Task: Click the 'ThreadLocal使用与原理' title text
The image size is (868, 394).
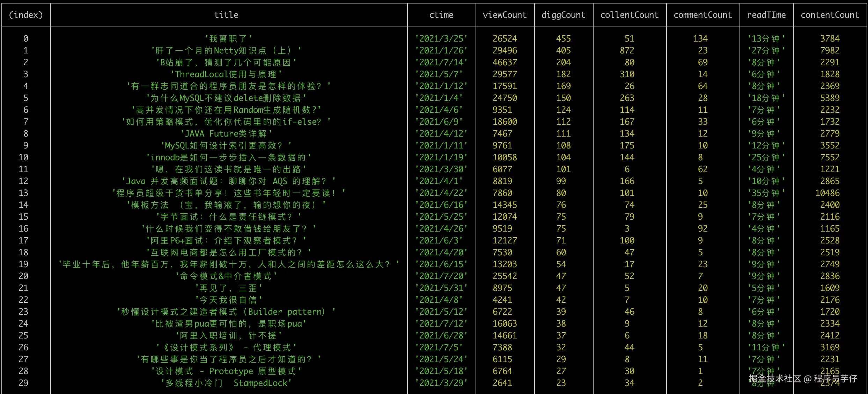Action: (x=226, y=74)
